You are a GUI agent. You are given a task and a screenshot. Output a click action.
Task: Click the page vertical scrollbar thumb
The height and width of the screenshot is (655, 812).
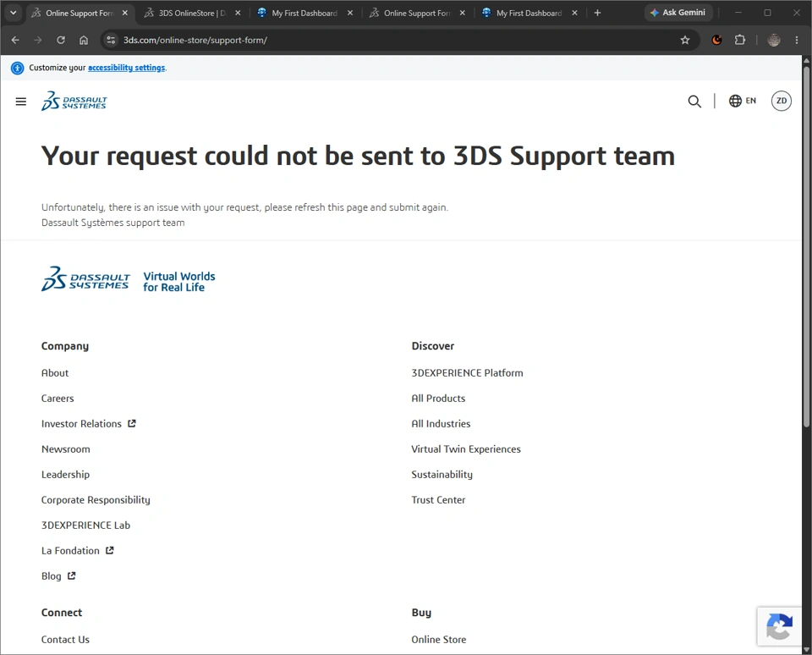tap(806, 246)
